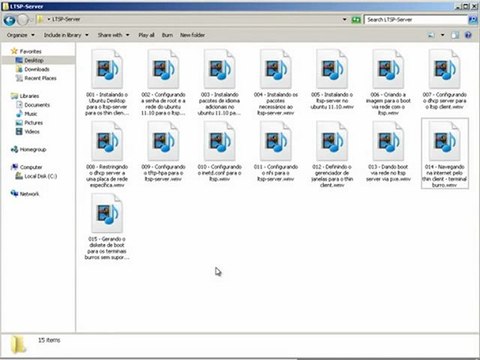Click the LTSP-Server breadcrumb in address bar

[66, 19]
